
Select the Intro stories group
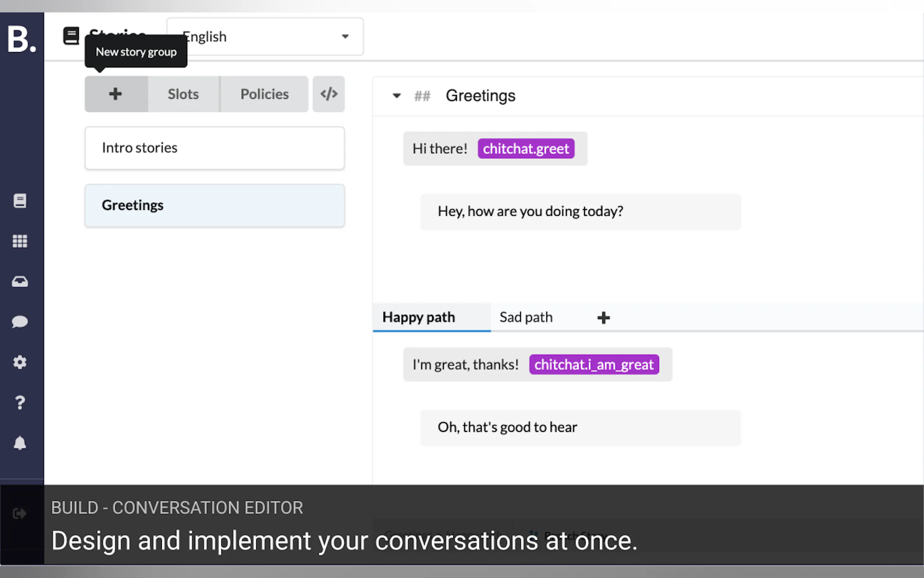pyautogui.click(x=214, y=148)
